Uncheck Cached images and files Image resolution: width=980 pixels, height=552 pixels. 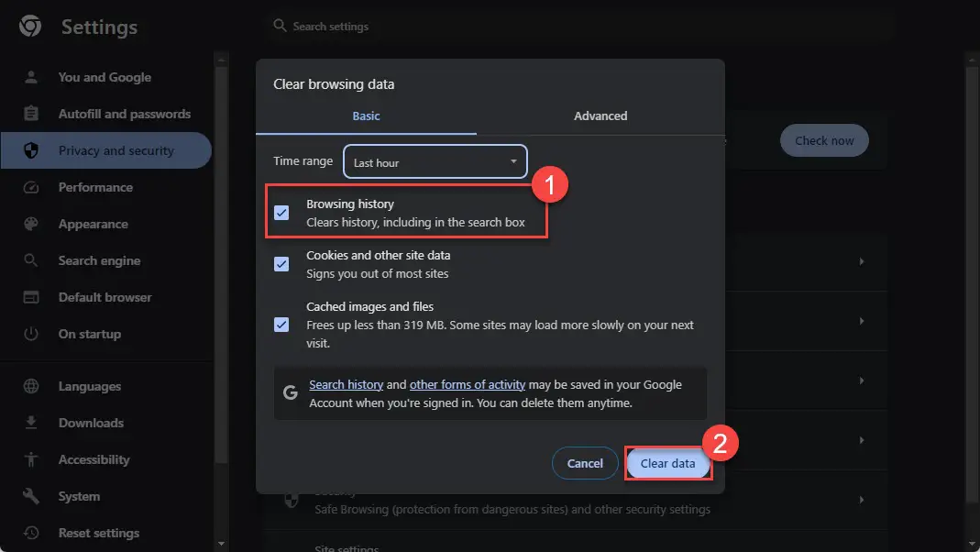coord(281,325)
